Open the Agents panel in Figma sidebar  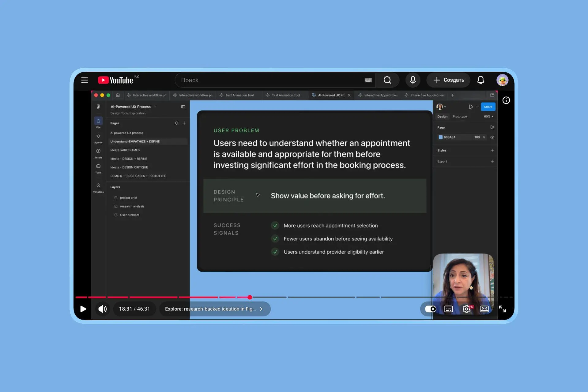pos(98,138)
